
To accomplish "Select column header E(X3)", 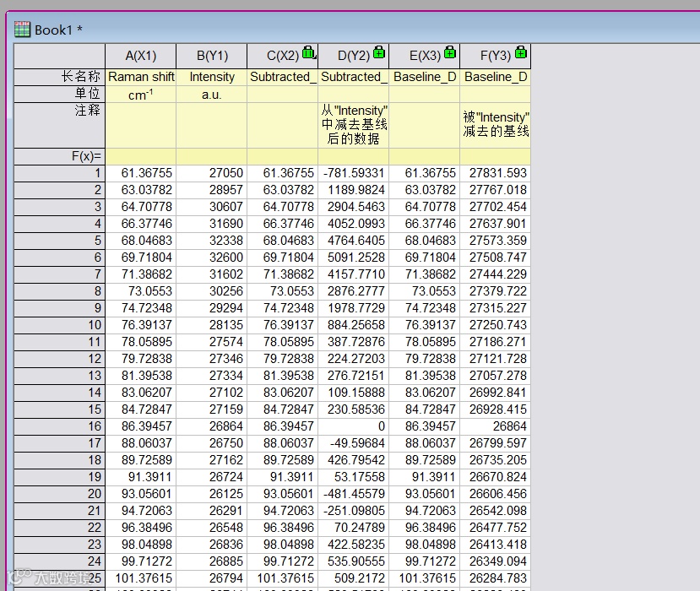I will (x=425, y=56).
